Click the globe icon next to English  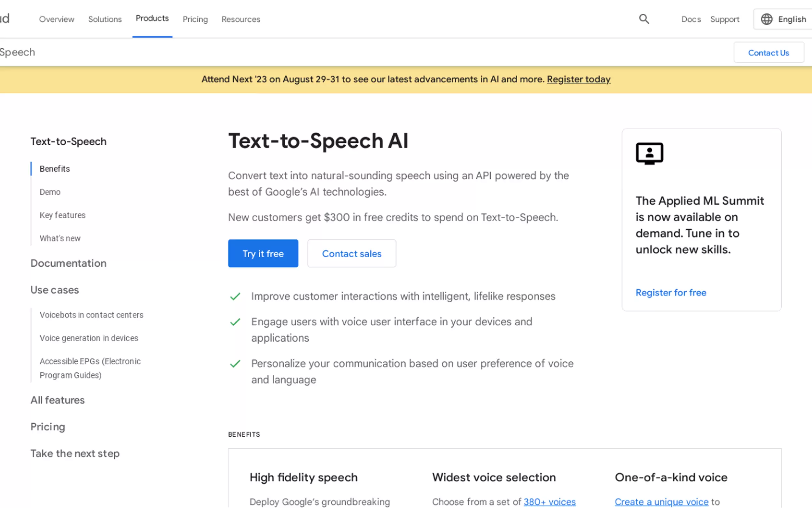point(766,19)
